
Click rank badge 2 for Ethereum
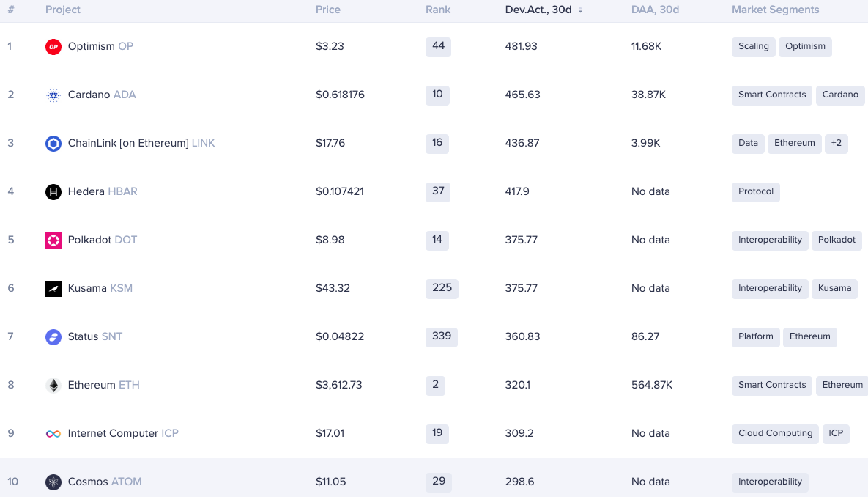coord(435,385)
